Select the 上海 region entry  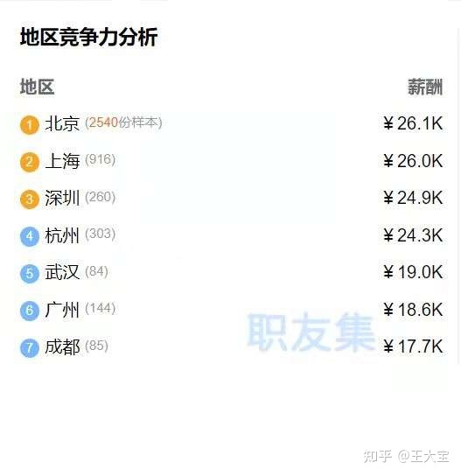231,161
